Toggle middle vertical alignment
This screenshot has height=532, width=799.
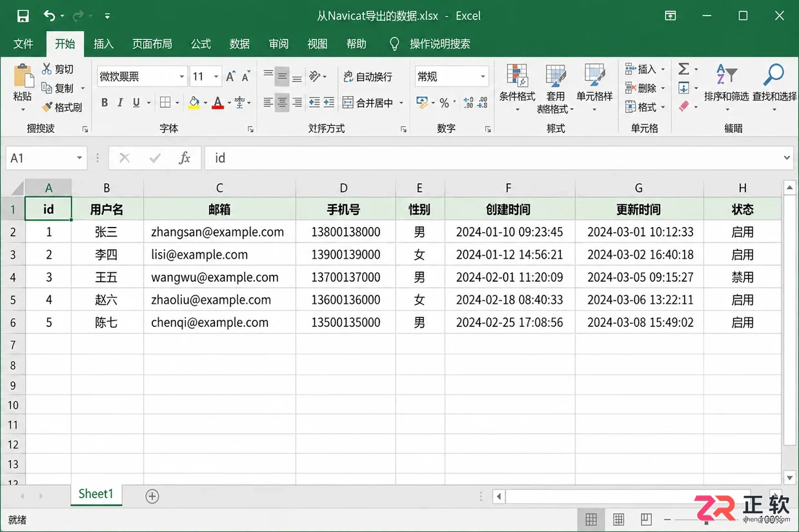coord(282,77)
